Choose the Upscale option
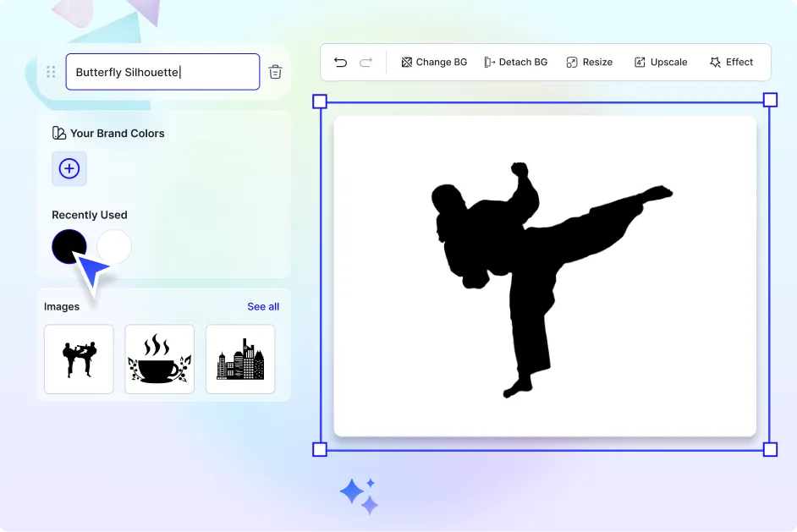Image resolution: width=797 pixels, height=532 pixels. (660, 63)
